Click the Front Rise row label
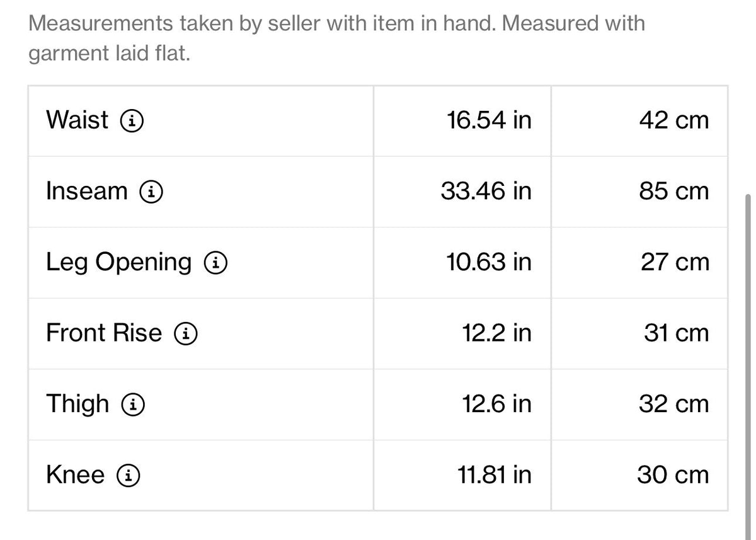 point(104,333)
